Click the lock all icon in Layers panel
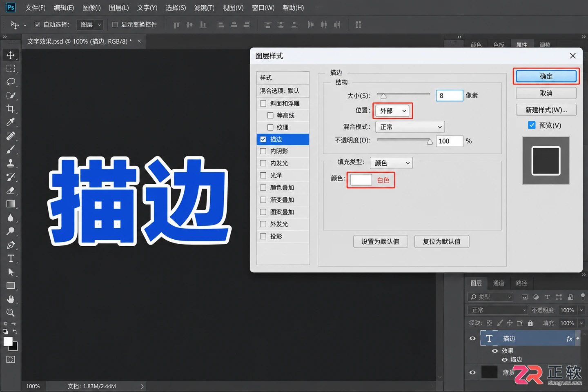Viewport: 588px width, 392px height. [x=530, y=323]
